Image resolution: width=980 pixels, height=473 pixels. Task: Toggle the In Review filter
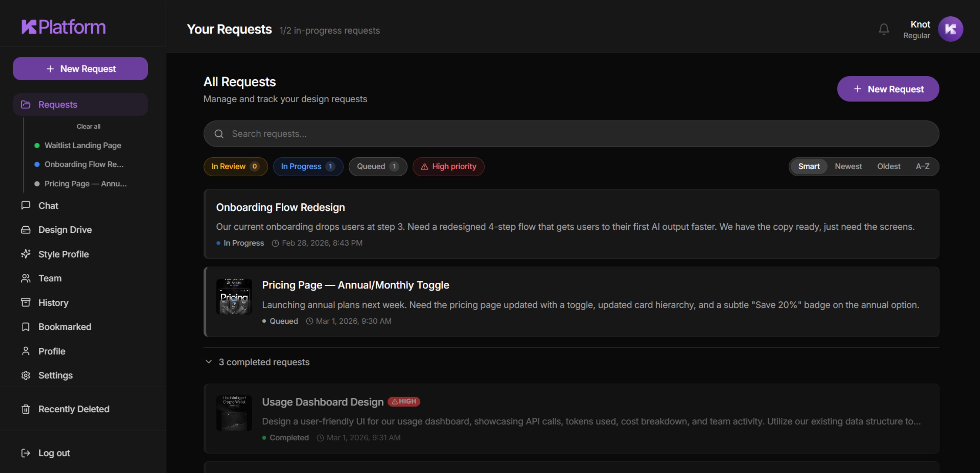(235, 166)
